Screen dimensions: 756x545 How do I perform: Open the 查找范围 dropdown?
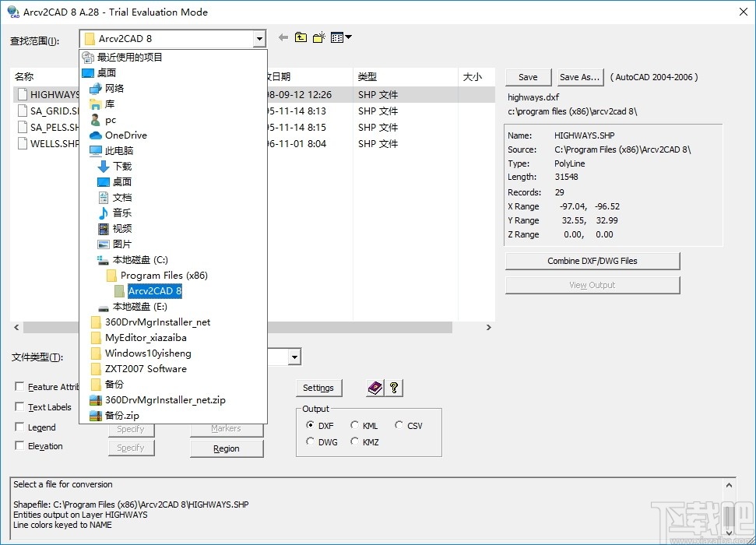click(260, 38)
